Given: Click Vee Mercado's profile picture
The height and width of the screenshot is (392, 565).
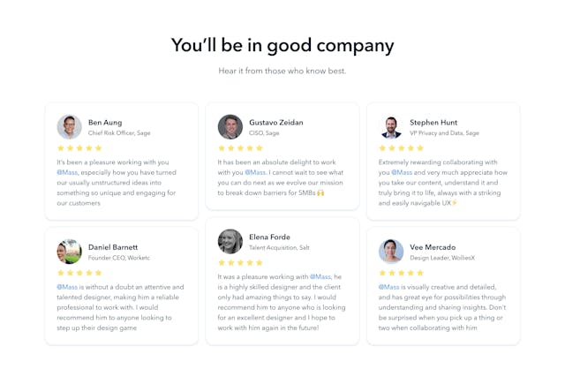Looking at the screenshot, I should 391,252.
